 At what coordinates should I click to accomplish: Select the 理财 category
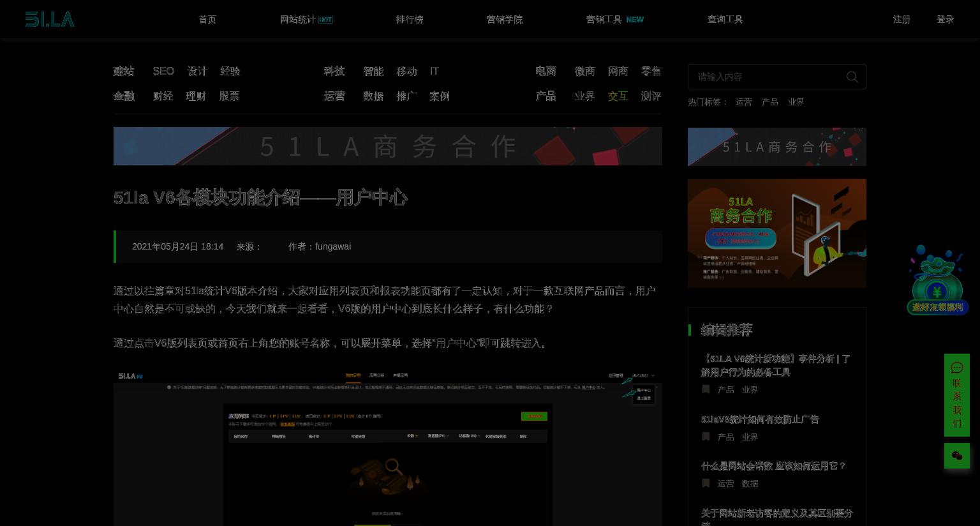point(196,96)
